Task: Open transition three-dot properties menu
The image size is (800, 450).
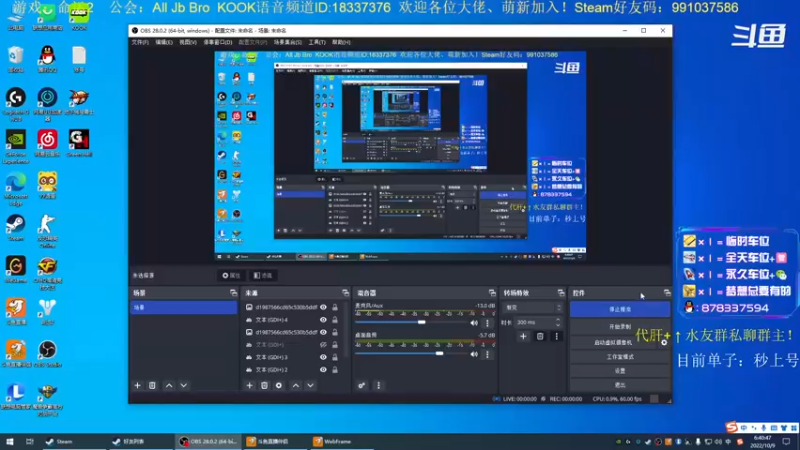Action: click(557, 336)
